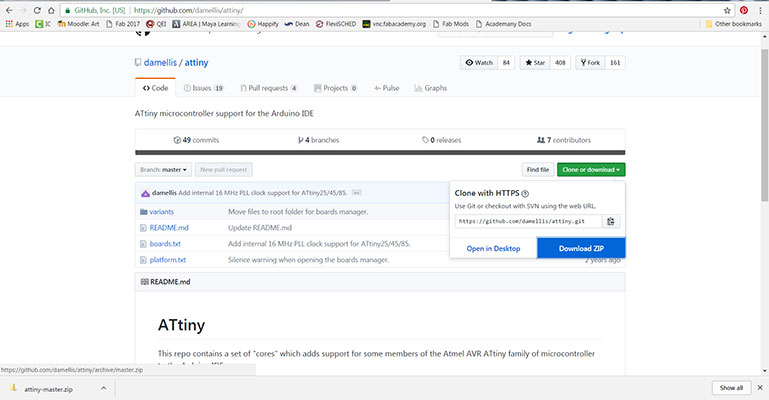This screenshot has width=769, height=400.
Task: Open the platform.txt file
Action: [167, 260]
